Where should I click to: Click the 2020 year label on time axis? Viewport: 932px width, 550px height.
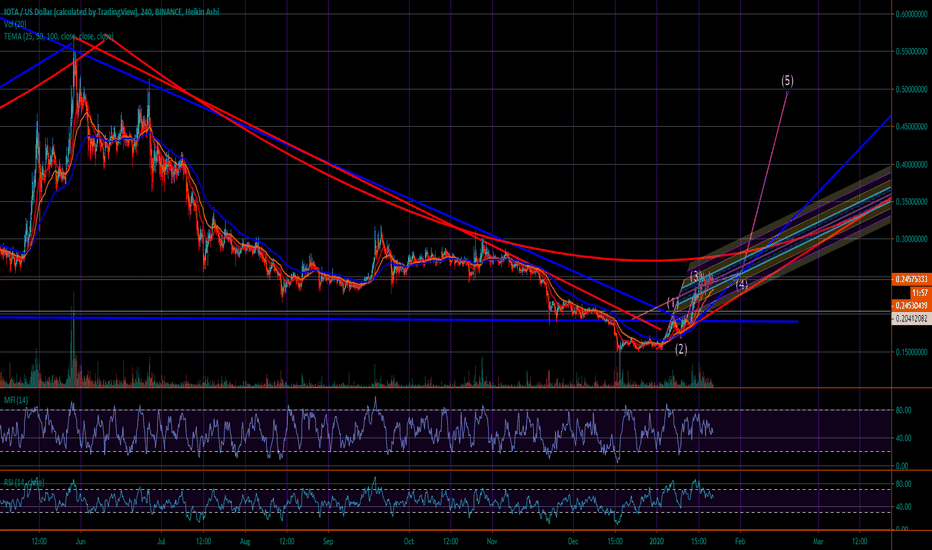pyautogui.click(x=657, y=542)
